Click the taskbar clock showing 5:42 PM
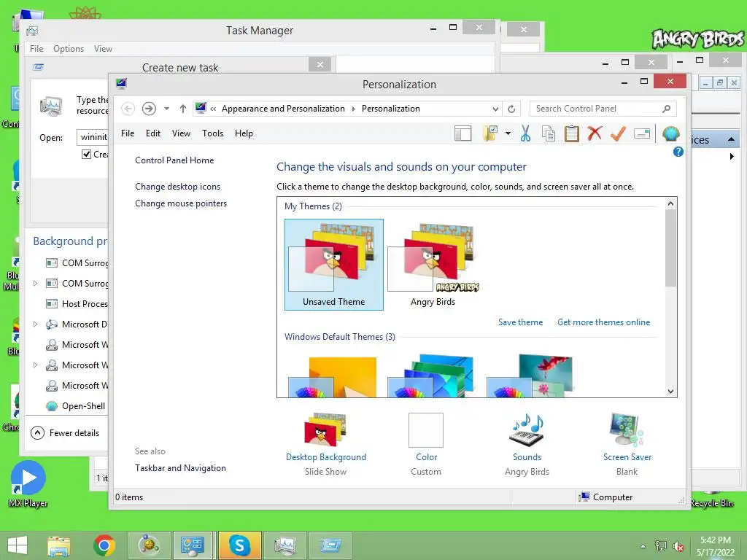The image size is (747, 560). point(715,546)
